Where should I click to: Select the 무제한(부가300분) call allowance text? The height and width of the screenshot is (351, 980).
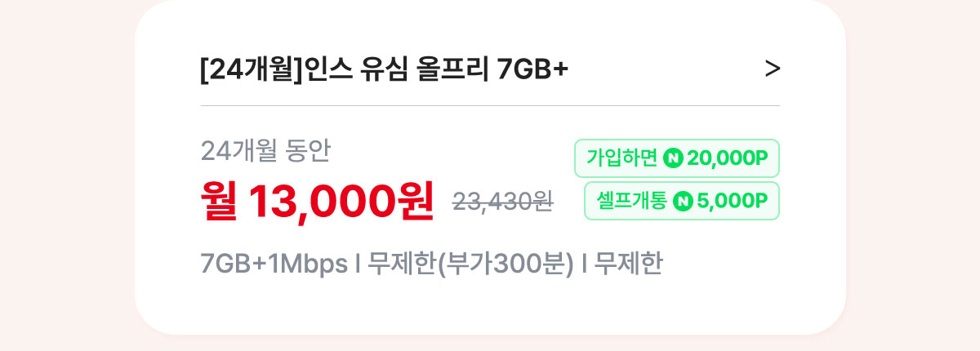471,264
